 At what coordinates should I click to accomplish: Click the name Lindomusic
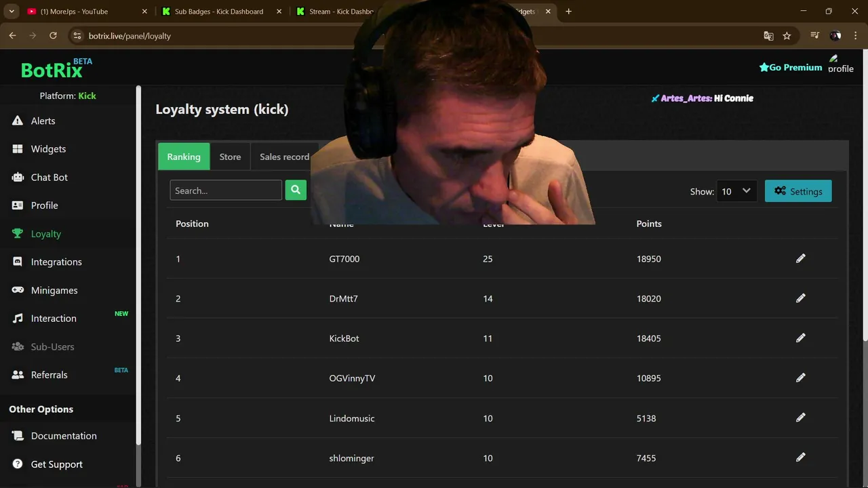(x=352, y=418)
